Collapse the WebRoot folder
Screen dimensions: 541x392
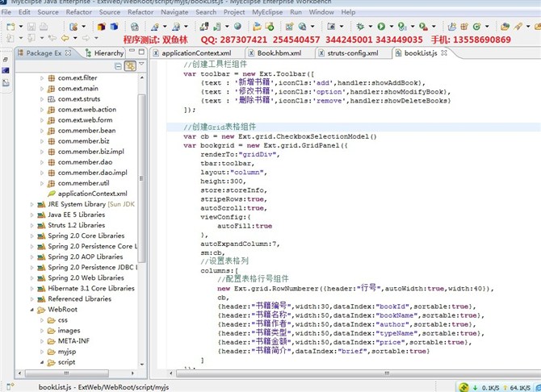[x=31, y=310]
